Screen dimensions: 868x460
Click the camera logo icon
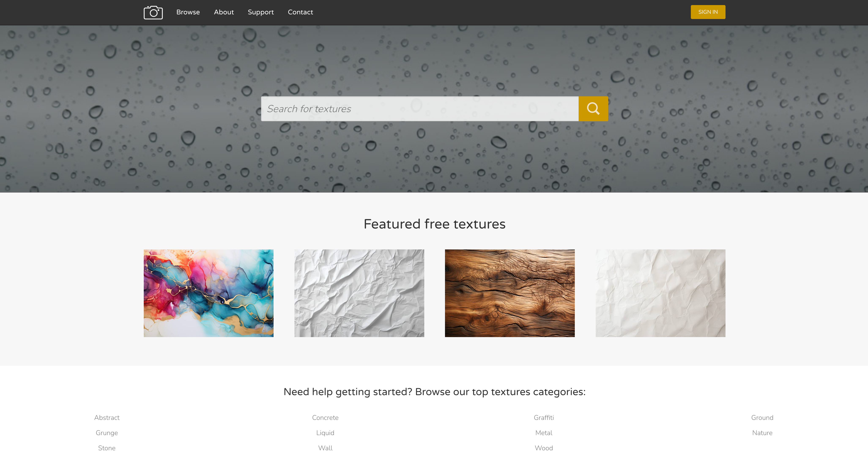point(153,12)
